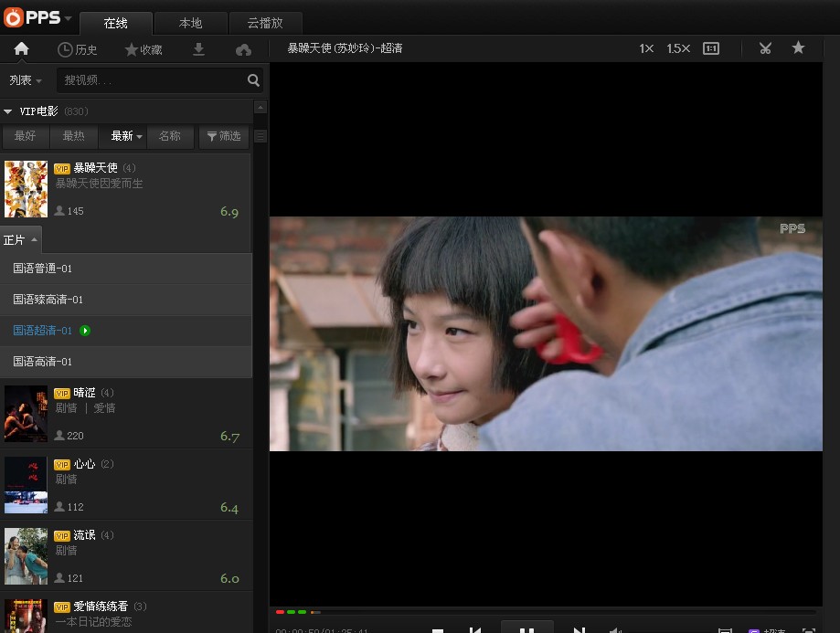Viewport: 840px width, 633px height.
Task: Click the 6.4 rating of 心心
Action: click(x=229, y=508)
